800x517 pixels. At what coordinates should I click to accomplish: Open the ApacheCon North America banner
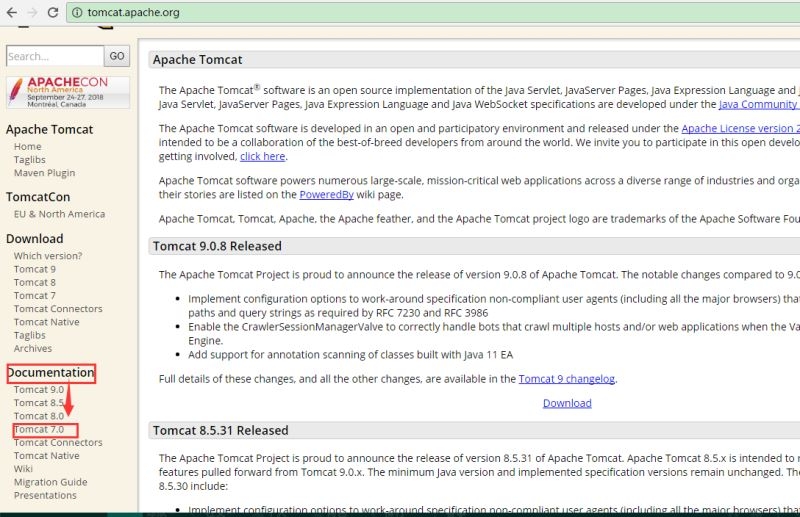[68, 92]
